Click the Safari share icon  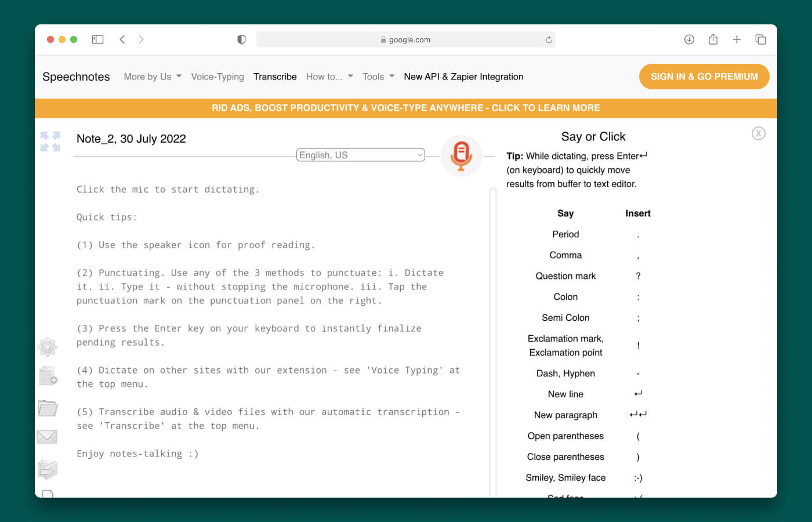click(x=713, y=39)
